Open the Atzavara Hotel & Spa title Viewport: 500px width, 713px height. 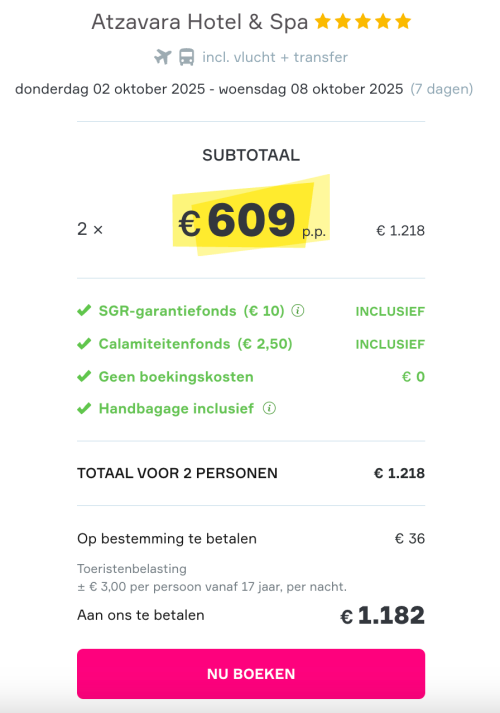click(200, 22)
